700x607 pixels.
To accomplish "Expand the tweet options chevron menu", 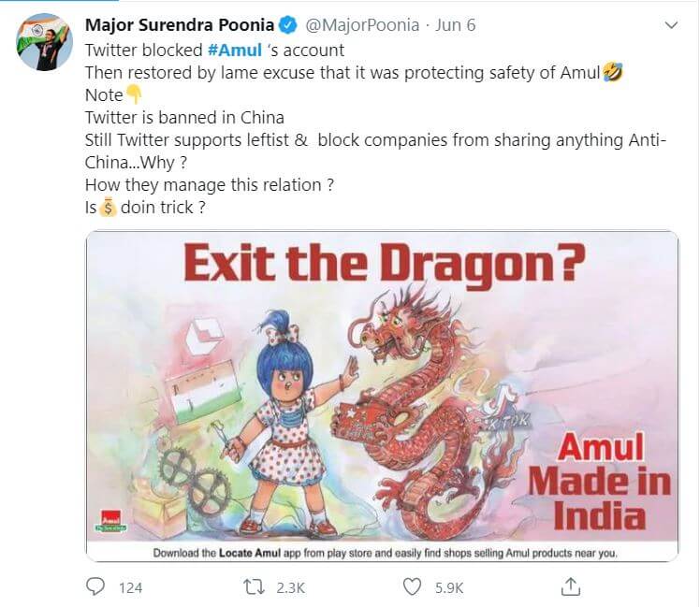I will click(x=668, y=25).
